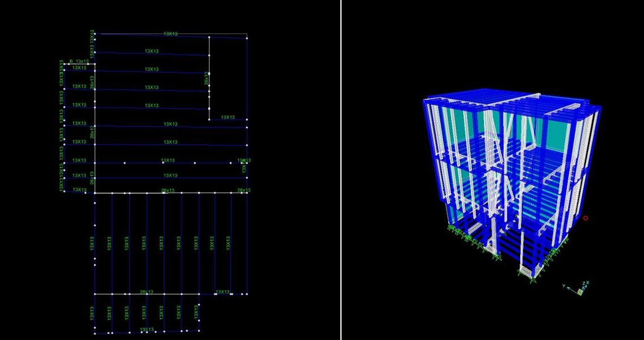This screenshot has width=644, height=340.
Task: Select the B_13x13 beam label
Action: coord(79,61)
